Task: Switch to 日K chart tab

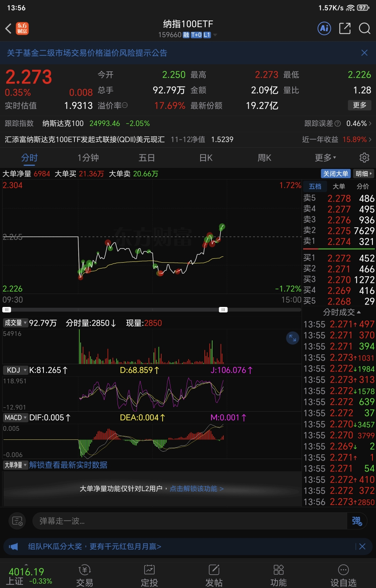Action: pyautogui.click(x=206, y=158)
